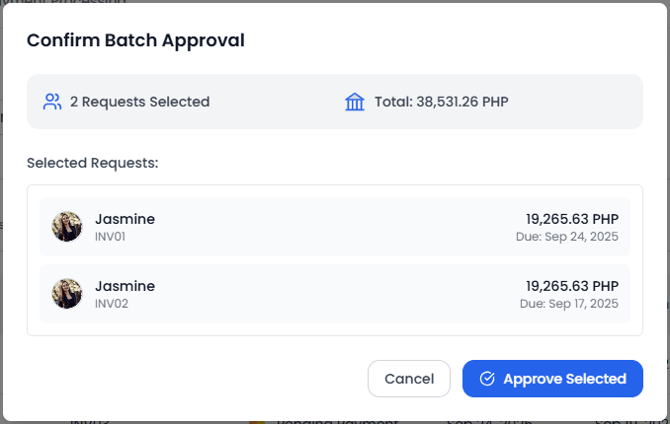Cancel the batch approval
Image resolution: width=670 pixels, height=424 pixels.
click(x=409, y=379)
